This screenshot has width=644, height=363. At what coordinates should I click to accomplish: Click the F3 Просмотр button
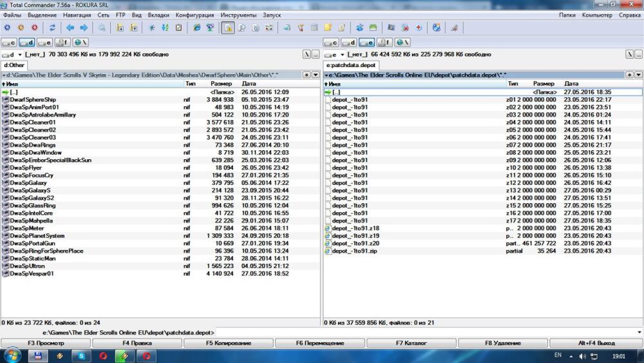tap(46, 343)
